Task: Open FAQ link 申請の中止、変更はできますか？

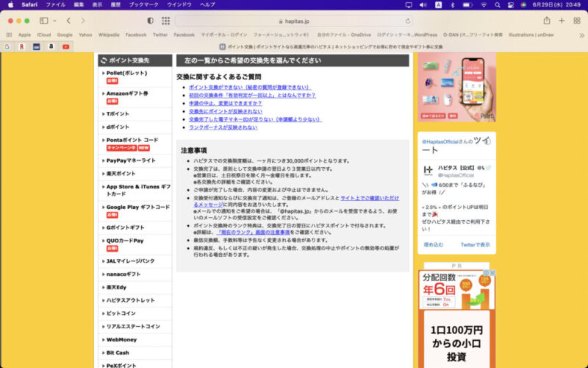Action: pyautogui.click(x=226, y=103)
